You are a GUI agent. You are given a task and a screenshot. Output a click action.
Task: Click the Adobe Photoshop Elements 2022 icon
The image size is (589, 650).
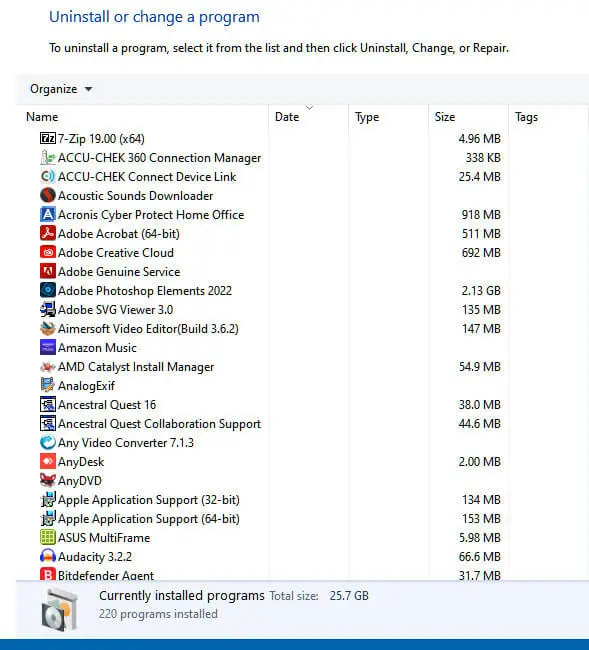(x=48, y=290)
